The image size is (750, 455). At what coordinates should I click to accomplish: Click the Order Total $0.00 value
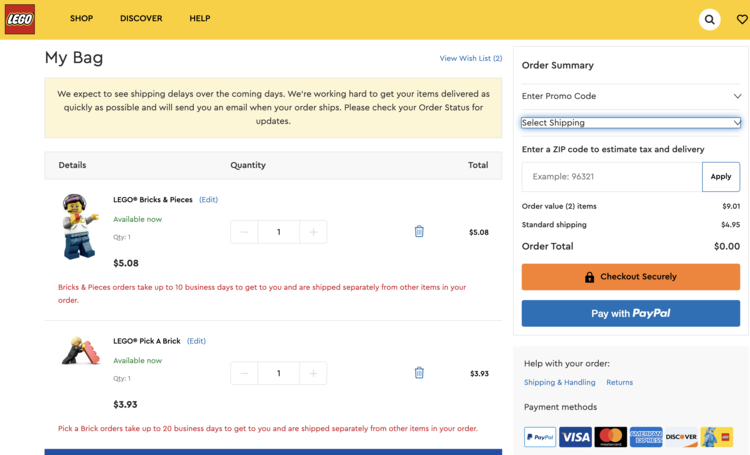point(727,246)
